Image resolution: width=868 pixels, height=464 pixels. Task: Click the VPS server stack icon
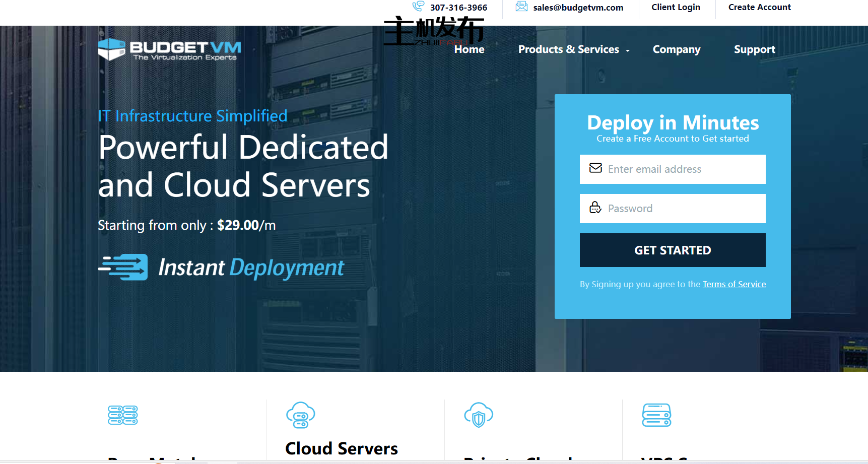pyautogui.click(x=656, y=415)
